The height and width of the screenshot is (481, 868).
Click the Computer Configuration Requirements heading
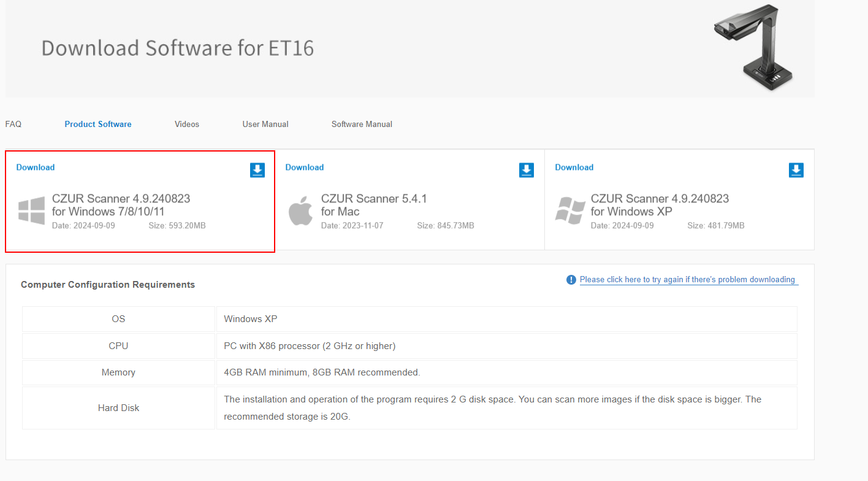[x=108, y=285]
